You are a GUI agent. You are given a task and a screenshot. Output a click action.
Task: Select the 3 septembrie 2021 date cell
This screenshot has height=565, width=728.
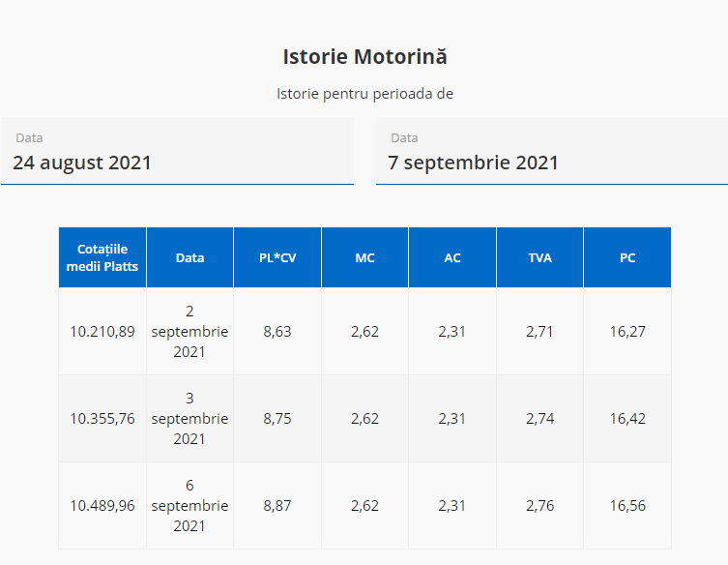click(189, 418)
